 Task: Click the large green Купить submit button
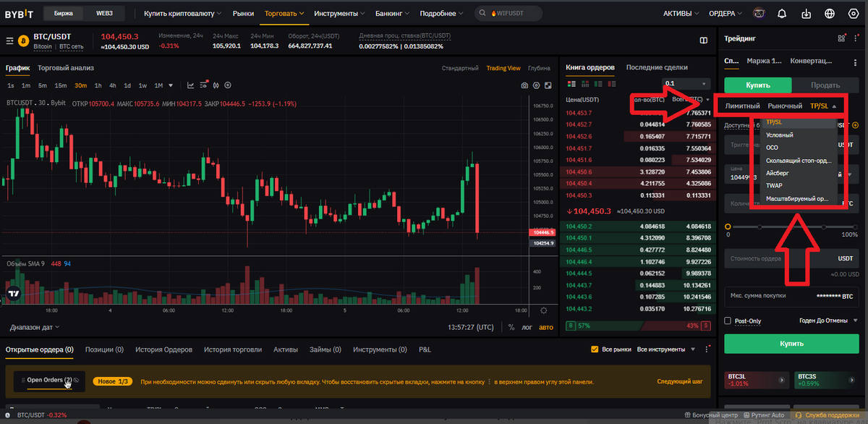[791, 344]
